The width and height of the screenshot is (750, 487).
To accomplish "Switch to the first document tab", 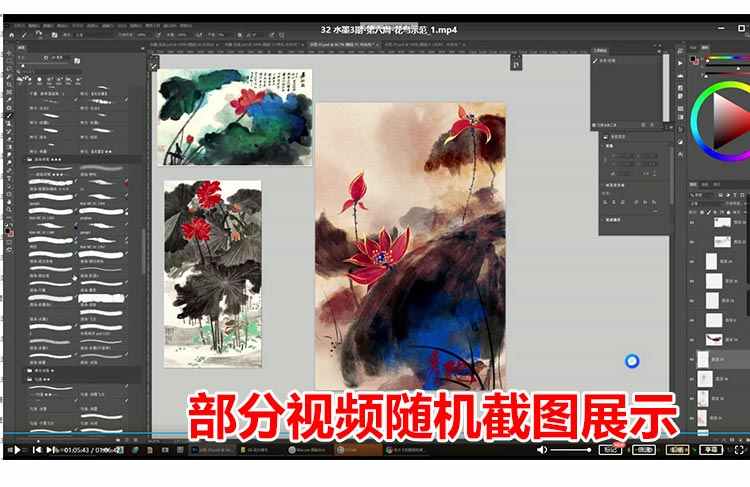I will point(184,44).
